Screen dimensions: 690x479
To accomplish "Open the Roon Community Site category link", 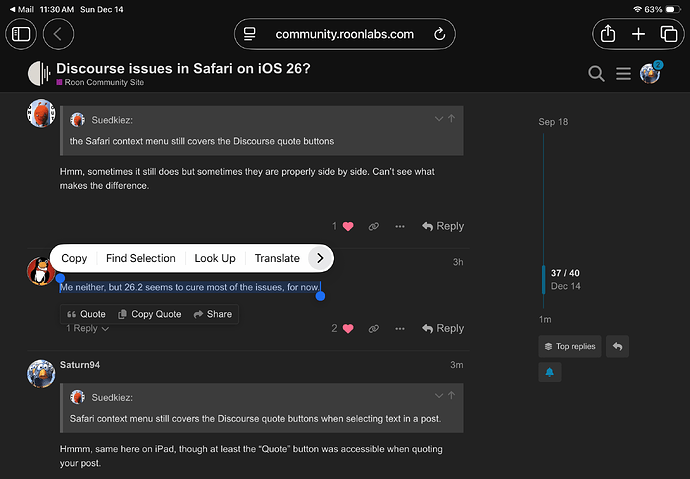I will [104, 82].
